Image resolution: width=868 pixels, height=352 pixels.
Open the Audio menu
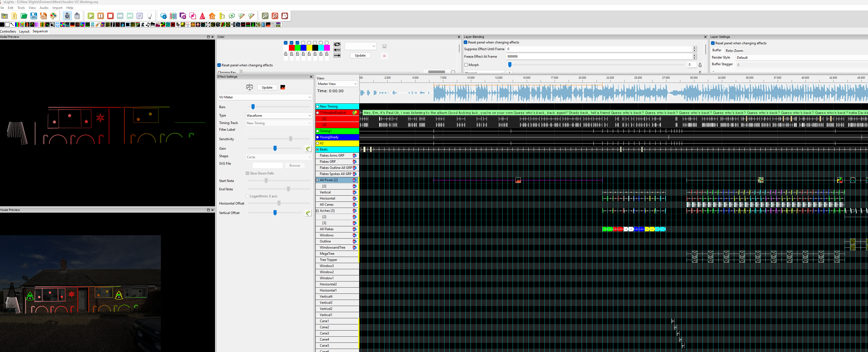click(x=44, y=8)
